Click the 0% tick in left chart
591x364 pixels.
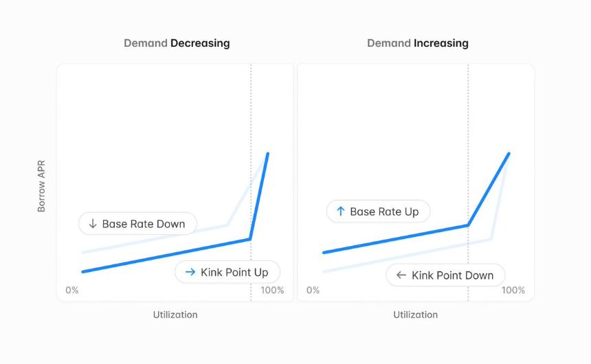pyautogui.click(x=72, y=290)
